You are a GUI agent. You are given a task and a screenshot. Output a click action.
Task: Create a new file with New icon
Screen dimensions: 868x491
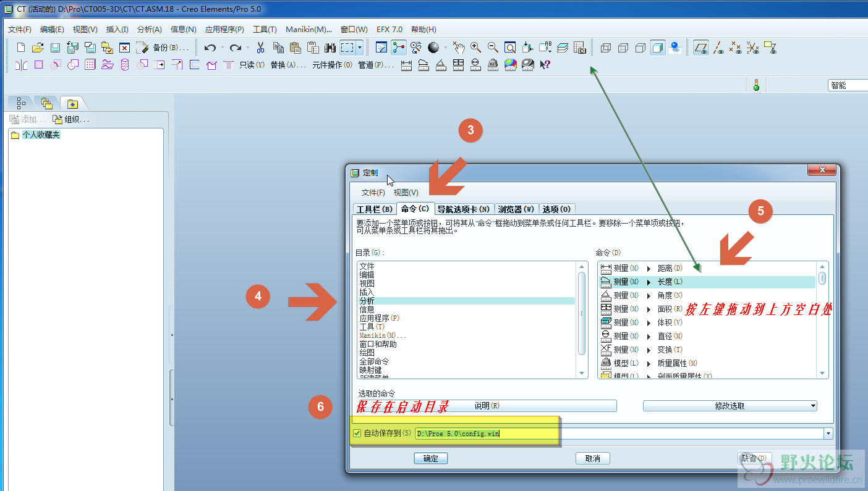coord(21,48)
